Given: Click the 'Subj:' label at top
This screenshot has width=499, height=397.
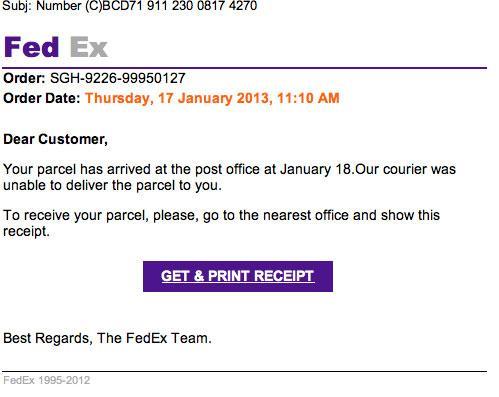Looking at the screenshot, I should [x=17, y=6].
